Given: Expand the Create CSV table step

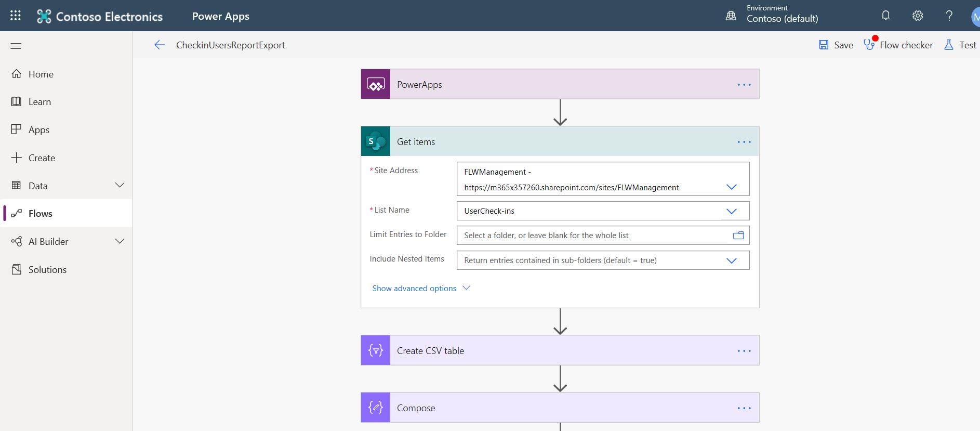Looking at the screenshot, I should 560,350.
